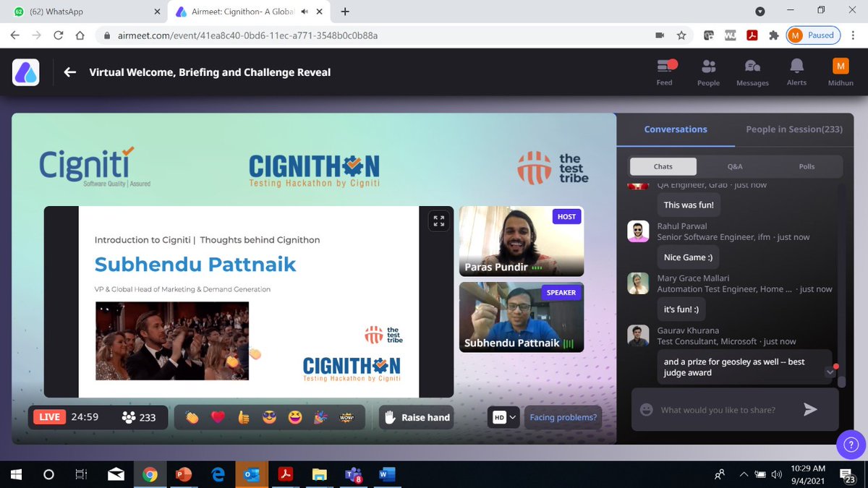Switch to the Conversations tab
Screen dimensions: 868x488
[676, 129]
